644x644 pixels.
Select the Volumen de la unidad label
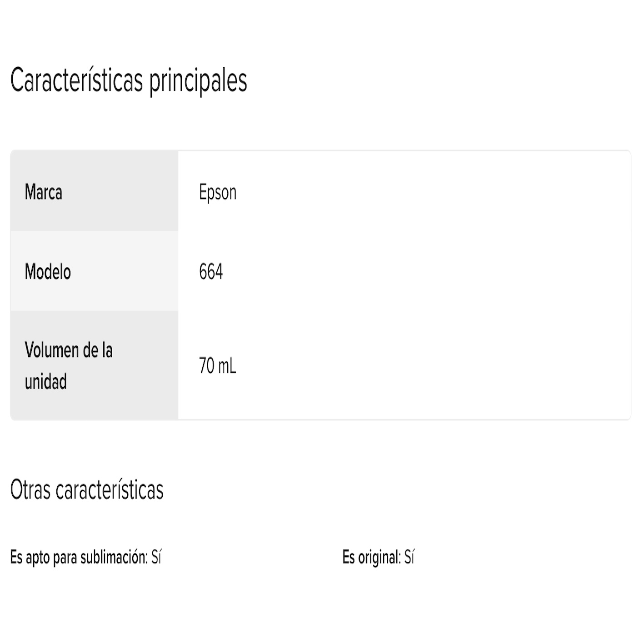69,365
